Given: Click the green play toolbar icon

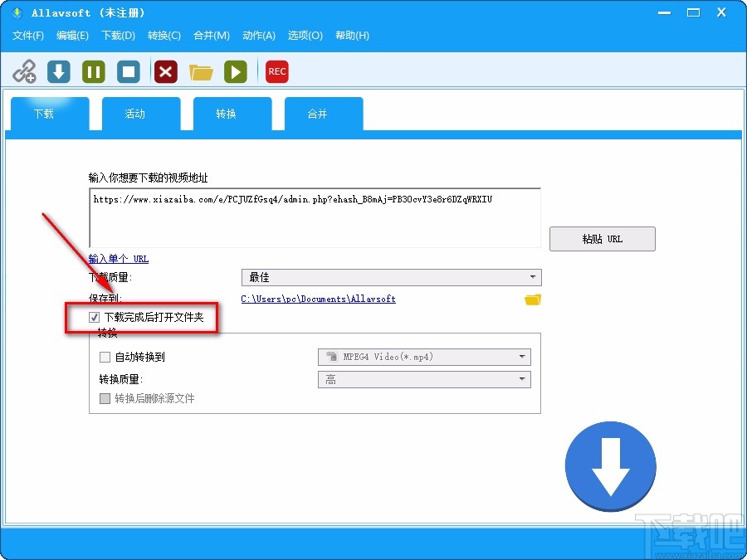Looking at the screenshot, I should [x=236, y=71].
